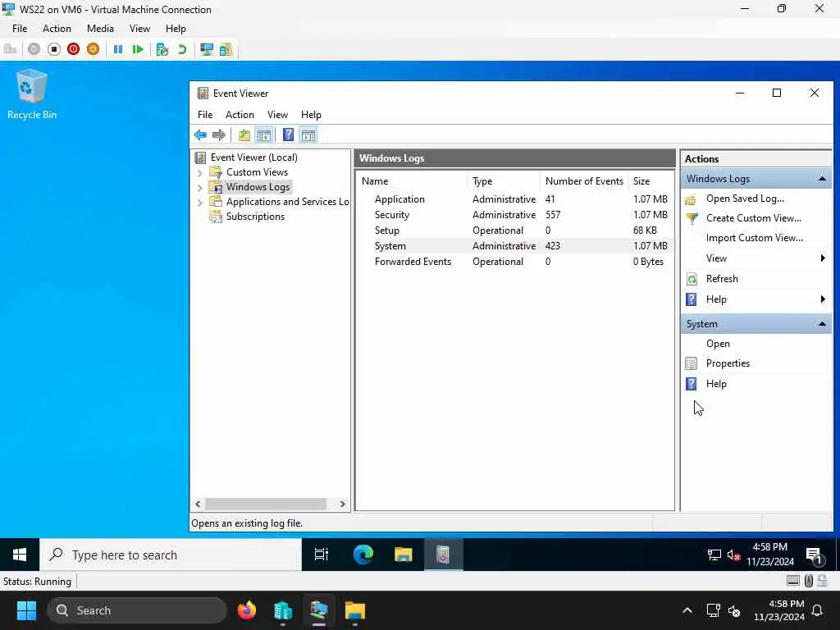This screenshot has width=840, height=630.
Task: Click Import Custom View action
Action: click(755, 239)
